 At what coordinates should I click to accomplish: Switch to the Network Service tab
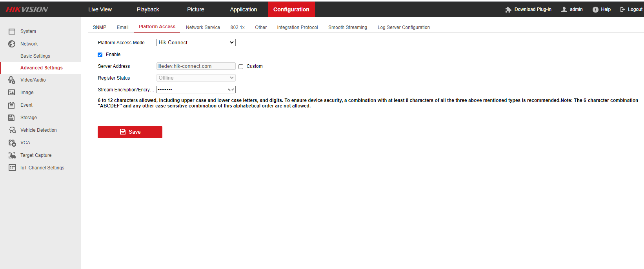[203, 27]
